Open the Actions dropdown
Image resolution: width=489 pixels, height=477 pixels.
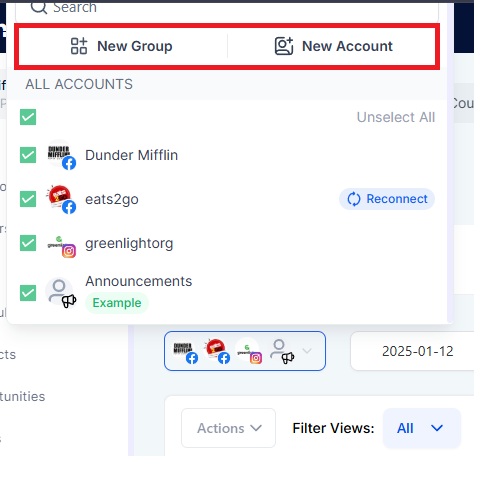229,428
